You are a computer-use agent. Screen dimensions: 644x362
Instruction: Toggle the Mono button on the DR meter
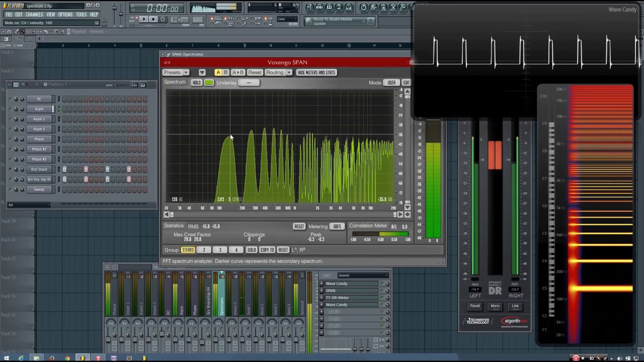(x=495, y=306)
